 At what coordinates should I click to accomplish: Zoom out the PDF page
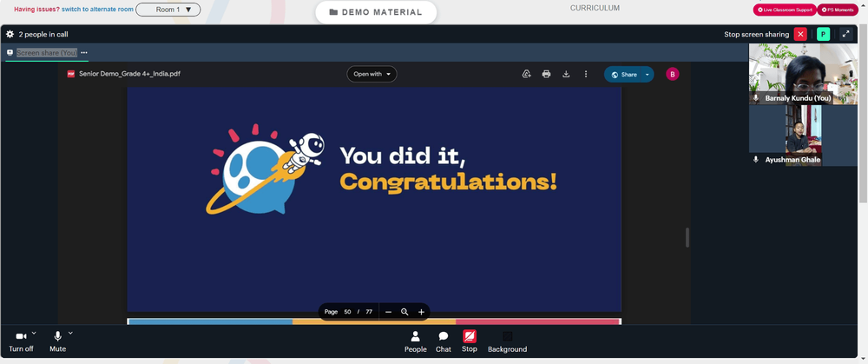[x=388, y=312]
